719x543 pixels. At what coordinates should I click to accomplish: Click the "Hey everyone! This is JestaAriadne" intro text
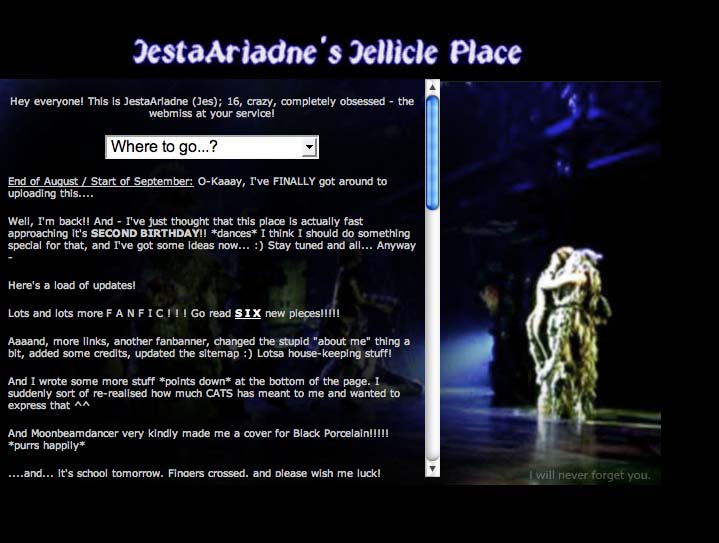212,107
